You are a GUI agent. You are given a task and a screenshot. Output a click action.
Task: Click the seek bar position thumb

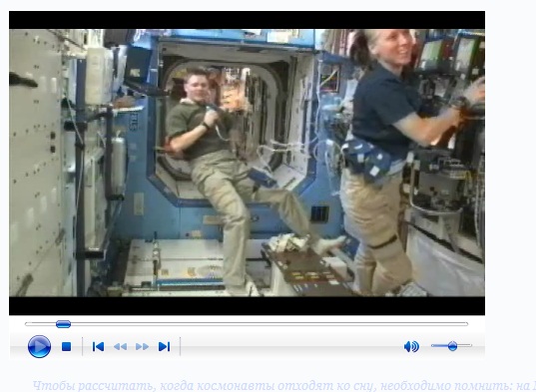click(x=63, y=324)
